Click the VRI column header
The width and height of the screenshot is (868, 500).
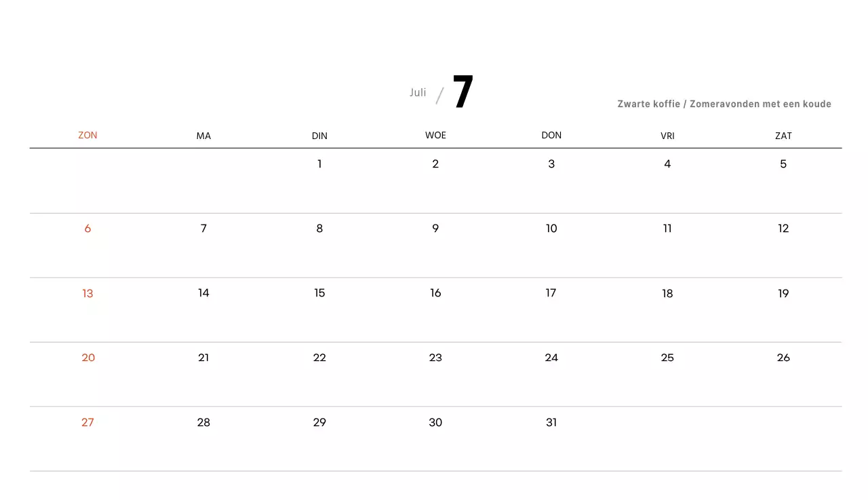(667, 136)
